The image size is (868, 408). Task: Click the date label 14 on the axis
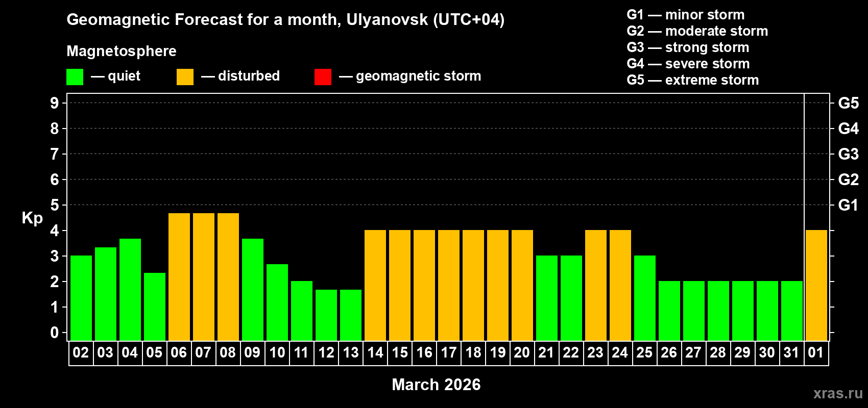(x=375, y=353)
